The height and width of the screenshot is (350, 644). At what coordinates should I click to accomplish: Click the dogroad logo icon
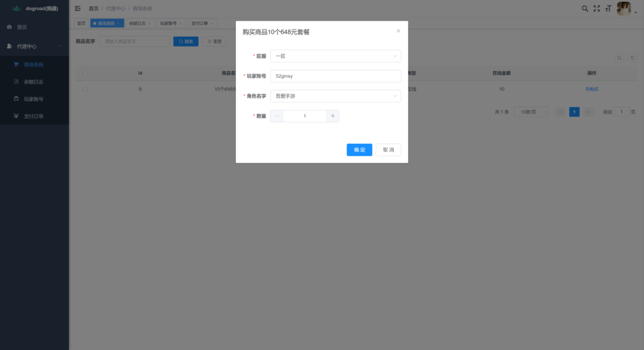point(16,8)
